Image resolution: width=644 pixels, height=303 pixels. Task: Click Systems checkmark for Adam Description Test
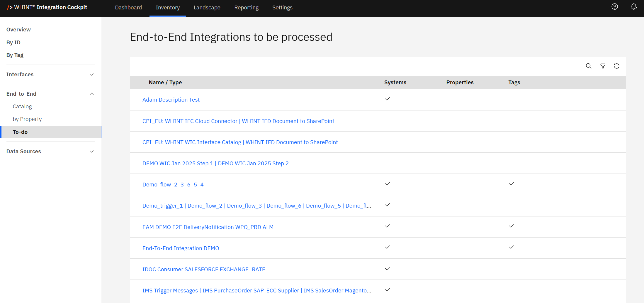click(x=387, y=99)
